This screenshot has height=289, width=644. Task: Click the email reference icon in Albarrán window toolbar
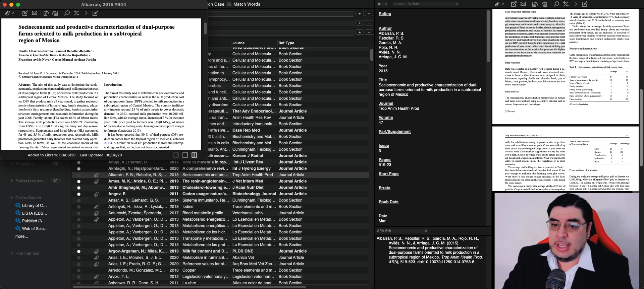click(35, 13)
